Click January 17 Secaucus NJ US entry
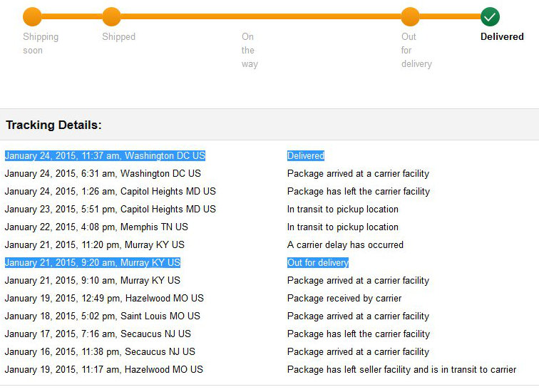Viewport: 539px width, 392px height. pos(98,334)
